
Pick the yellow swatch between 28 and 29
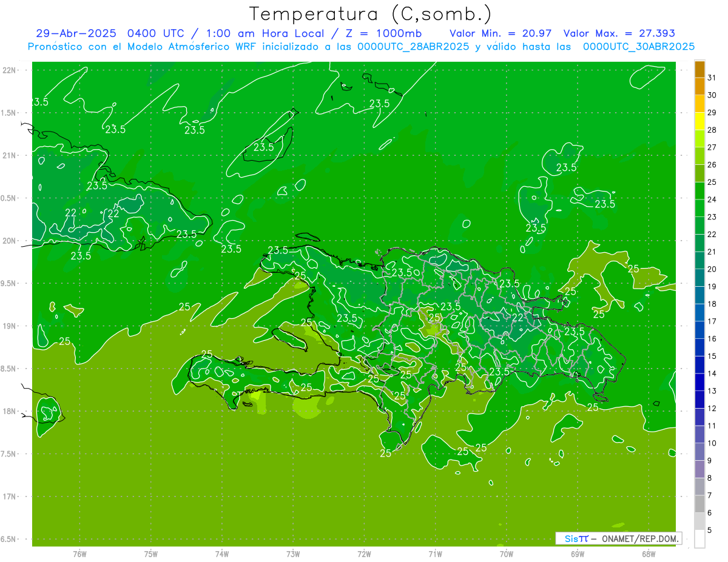tap(699, 121)
